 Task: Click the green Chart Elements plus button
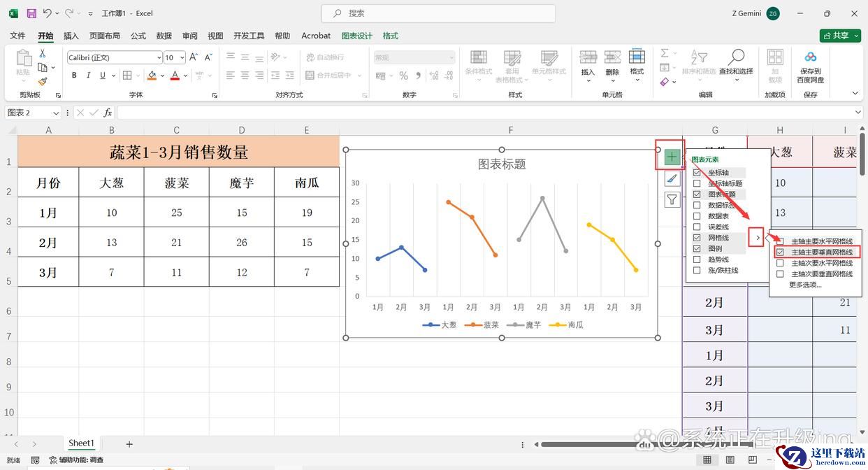point(672,157)
